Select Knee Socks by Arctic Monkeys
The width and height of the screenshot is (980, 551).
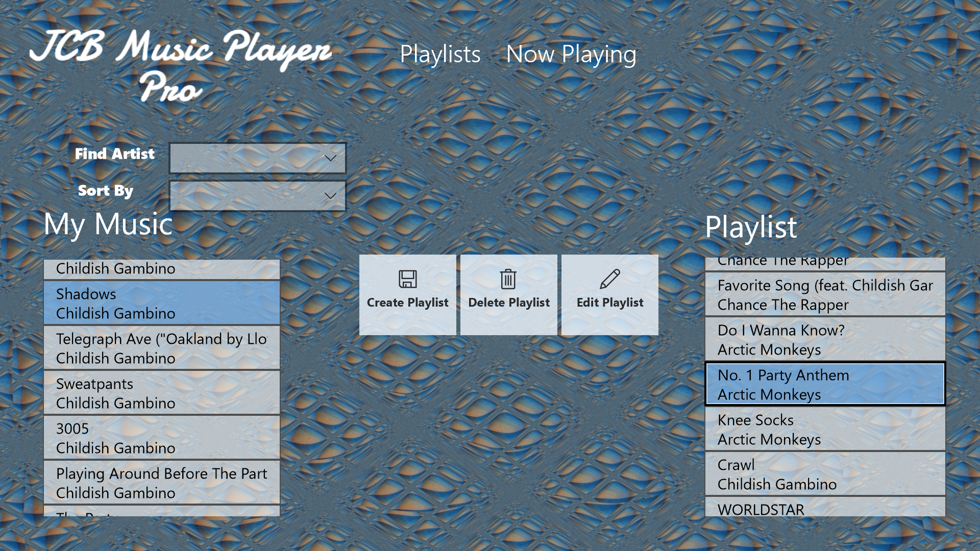825,429
